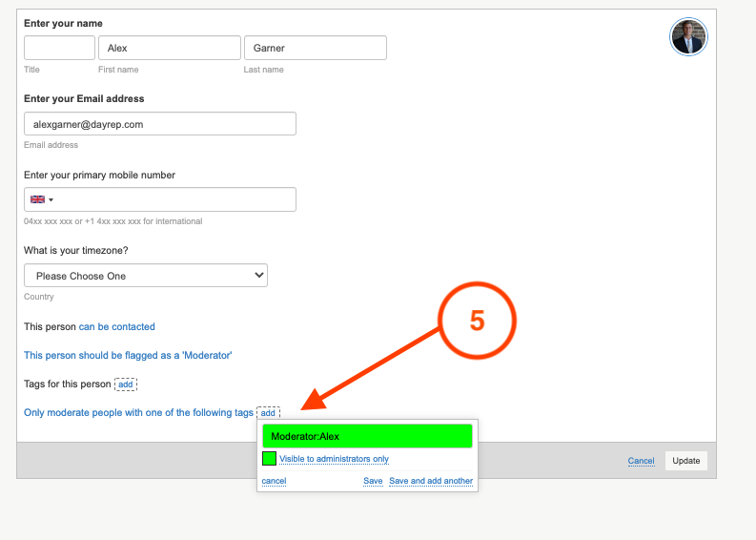This screenshot has height=540, width=756.
Task: Expand the timezone 'Please Choose One' dropdown
Action: (146, 276)
